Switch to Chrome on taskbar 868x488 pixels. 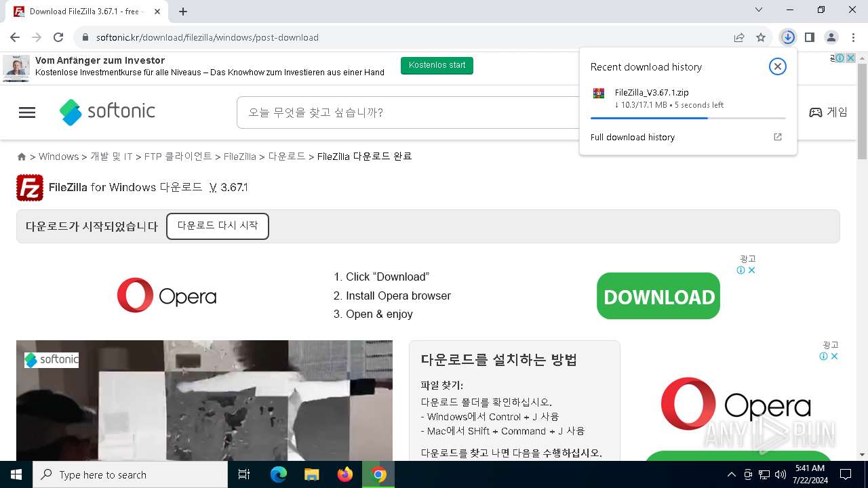tap(378, 474)
